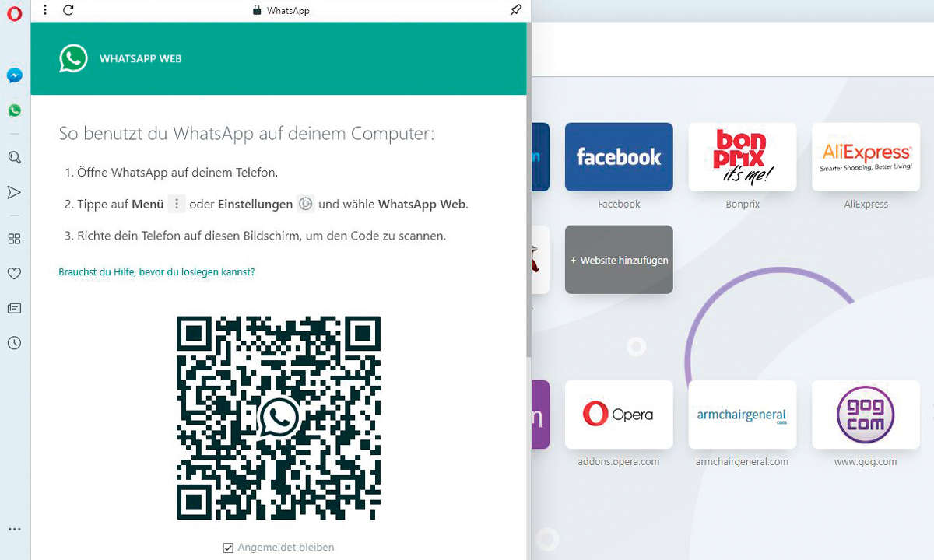Click the Bonprix label under its tile
Screen dimensions: 934x560
coord(743,204)
